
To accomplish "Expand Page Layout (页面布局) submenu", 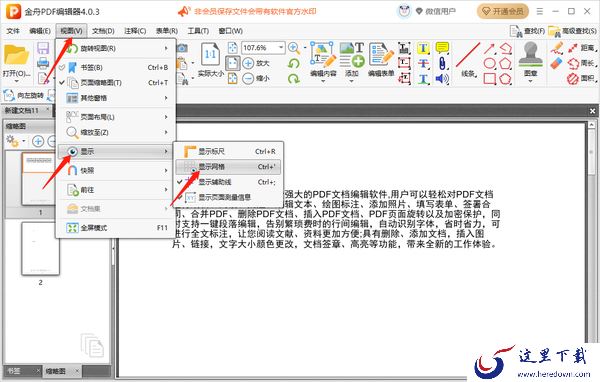I will click(x=116, y=117).
